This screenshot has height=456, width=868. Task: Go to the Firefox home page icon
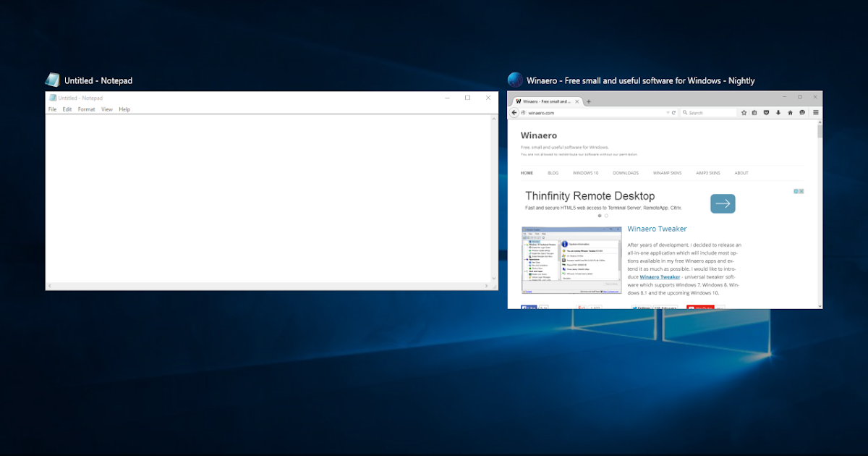click(x=790, y=112)
